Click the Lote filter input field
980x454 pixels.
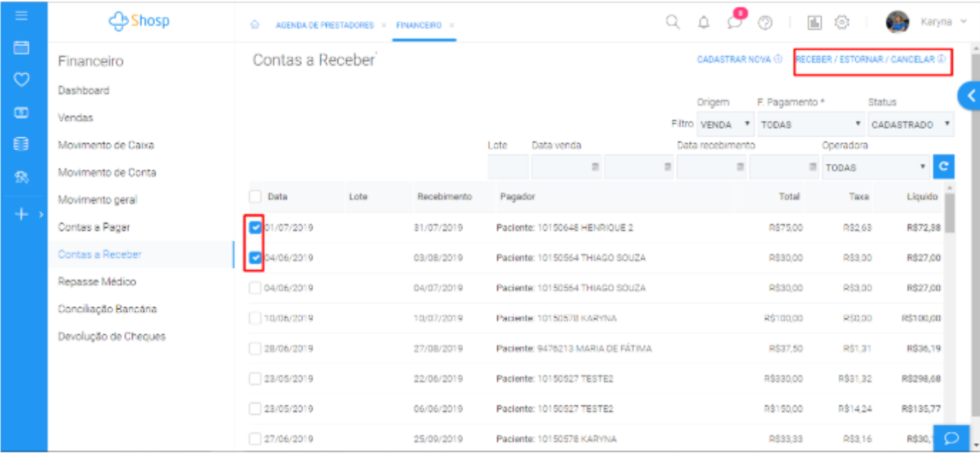coord(508,167)
